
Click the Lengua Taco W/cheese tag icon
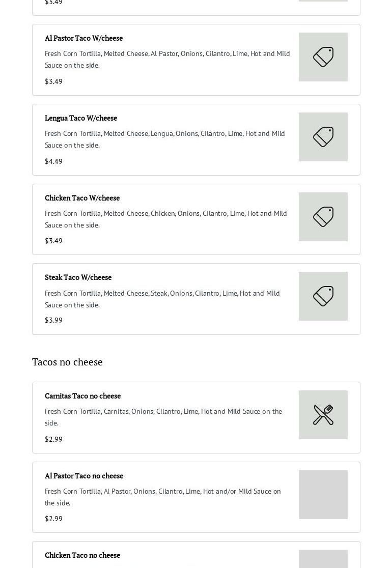tap(323, 137)
